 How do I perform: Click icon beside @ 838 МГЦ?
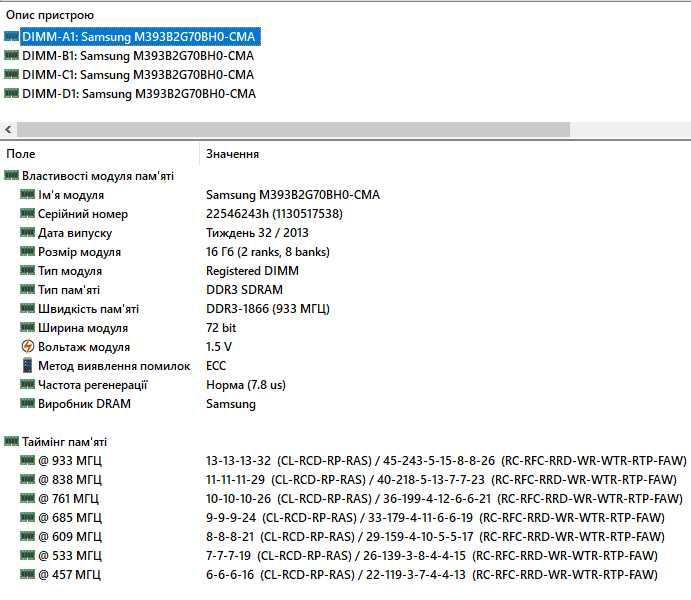27,479
